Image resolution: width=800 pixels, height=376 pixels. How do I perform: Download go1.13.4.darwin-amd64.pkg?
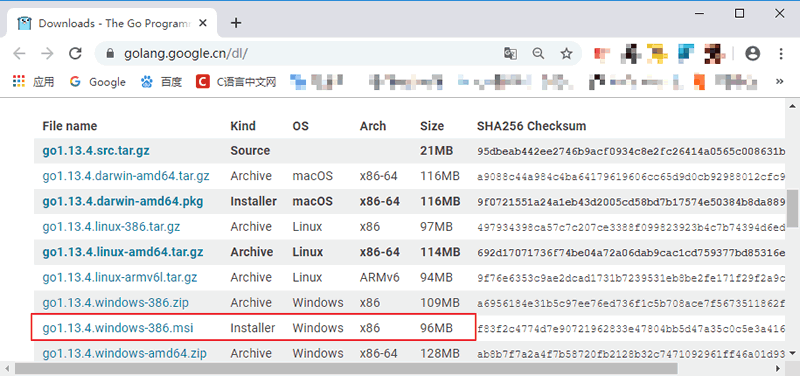point(122,202)
